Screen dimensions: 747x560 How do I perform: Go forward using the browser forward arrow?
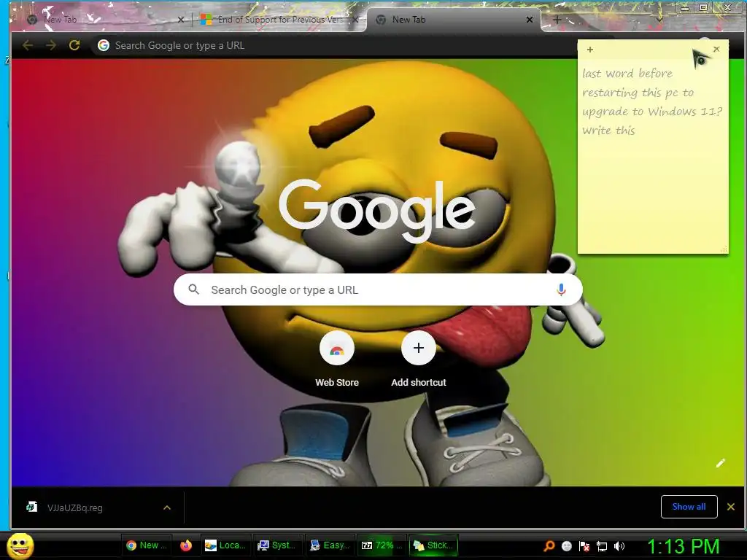[x=51, y=45]
